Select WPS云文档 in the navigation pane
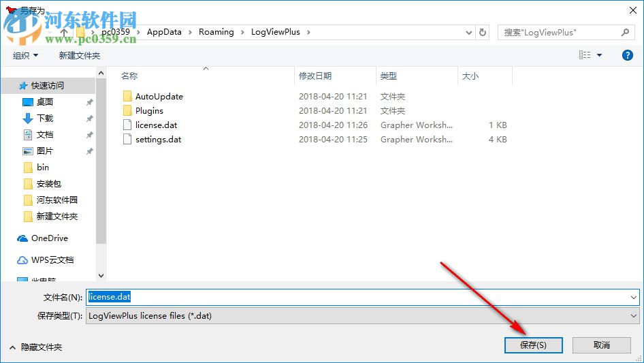Screen dimensions: 644x363 52,259
